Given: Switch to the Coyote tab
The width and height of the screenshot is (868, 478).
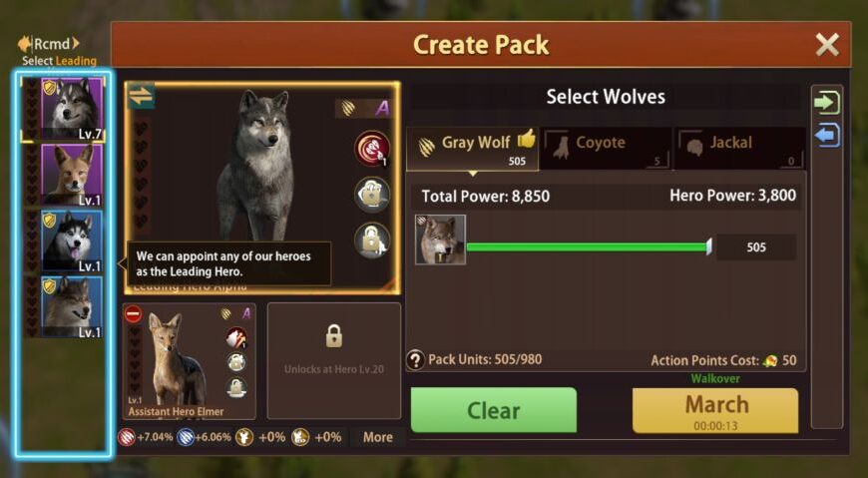Looking at the screenshot, I should pos(607,148).
